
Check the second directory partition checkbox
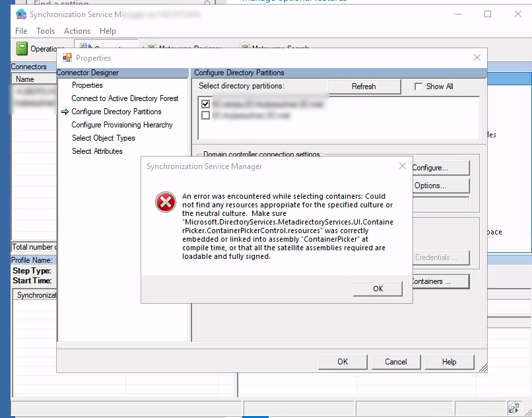pos(205,116)
